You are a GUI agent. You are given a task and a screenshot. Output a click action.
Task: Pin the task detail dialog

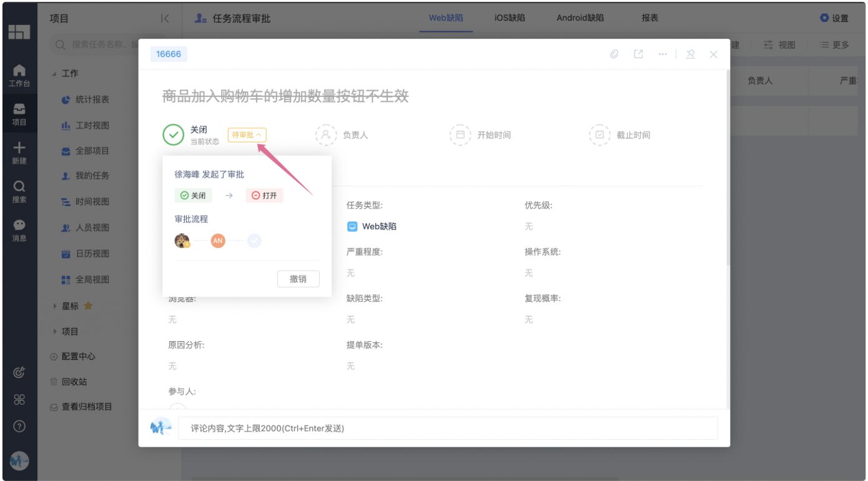[x=690, y=54]
